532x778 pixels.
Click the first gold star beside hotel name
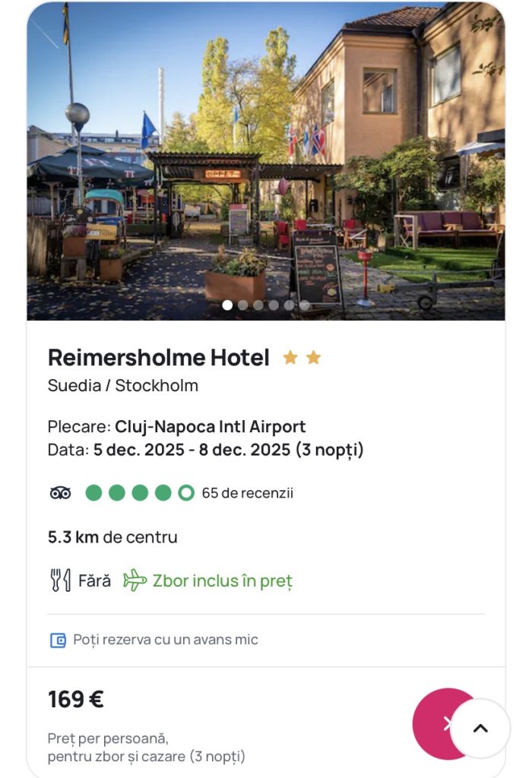pyautogui.click(x=290, y=357)
